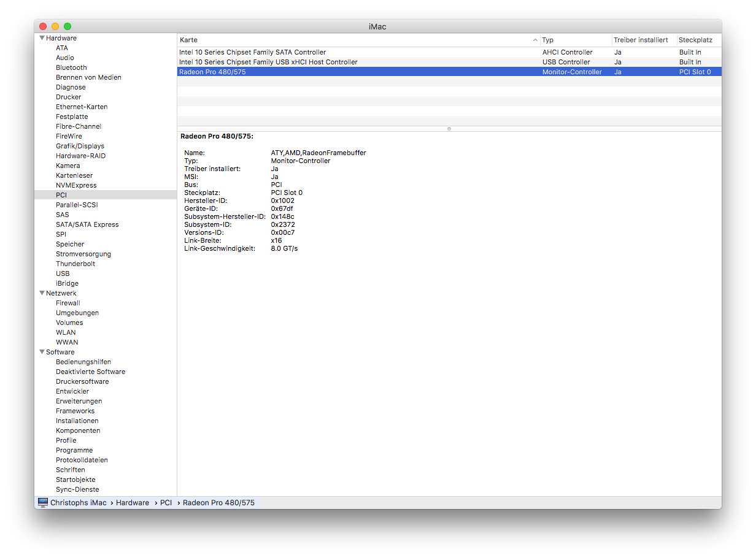Select Kartenleser entry
The image size is (756, 558).
(74, 175)
